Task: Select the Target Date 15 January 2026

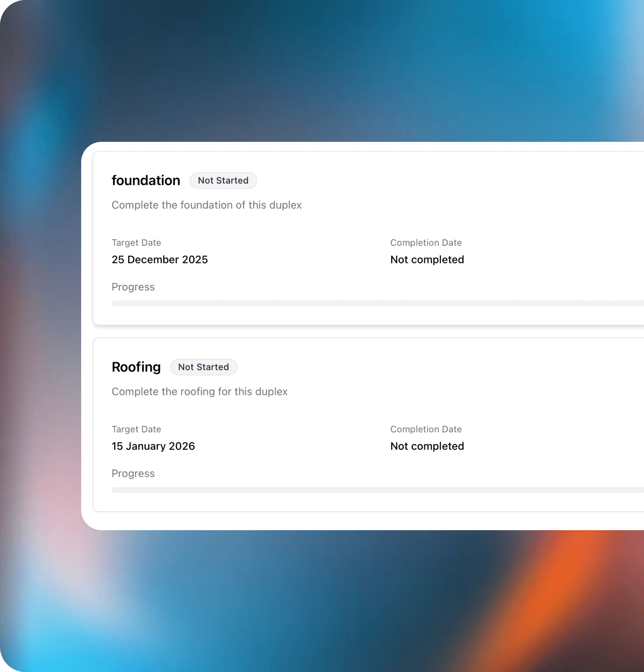Action: click(x=153, y=446)
